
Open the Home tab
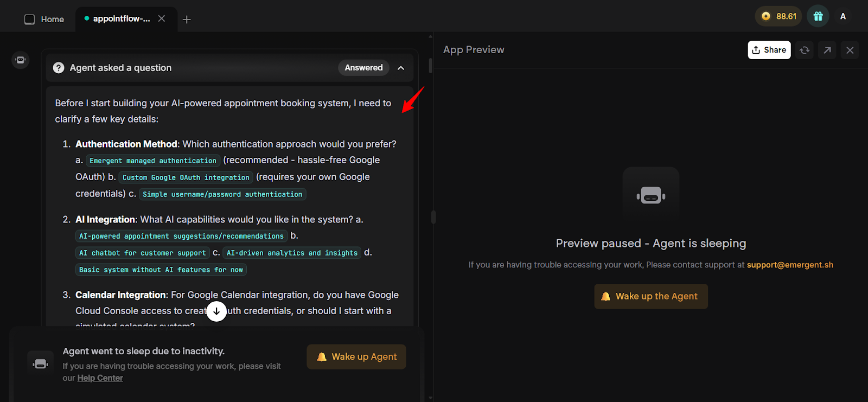pos(44,20)
